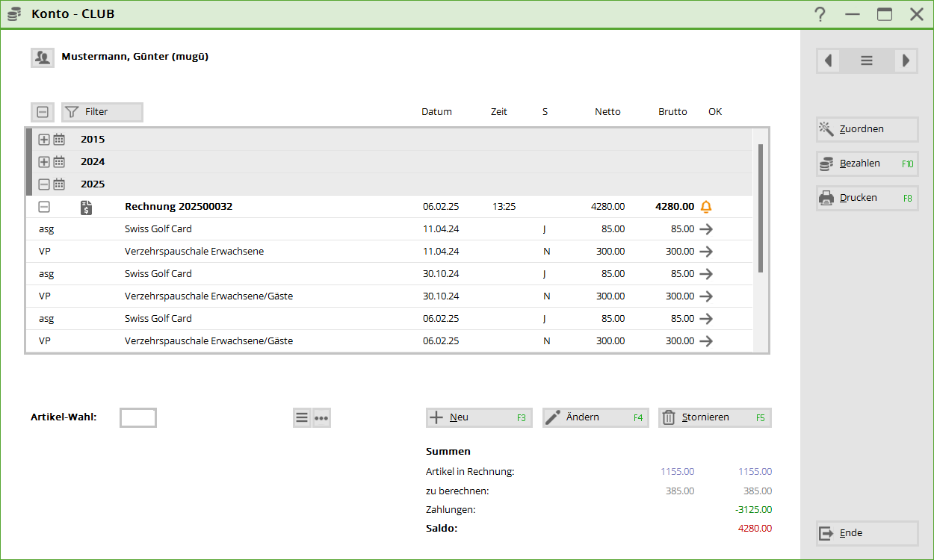The image size is (934, 560).
Task: Open the Filter button
Action: (x=102, y=112)
